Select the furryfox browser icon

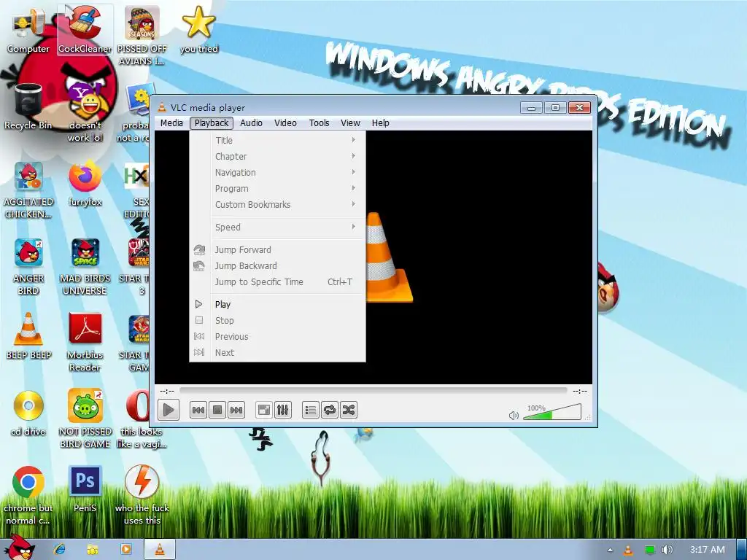(x=85, y=183)
